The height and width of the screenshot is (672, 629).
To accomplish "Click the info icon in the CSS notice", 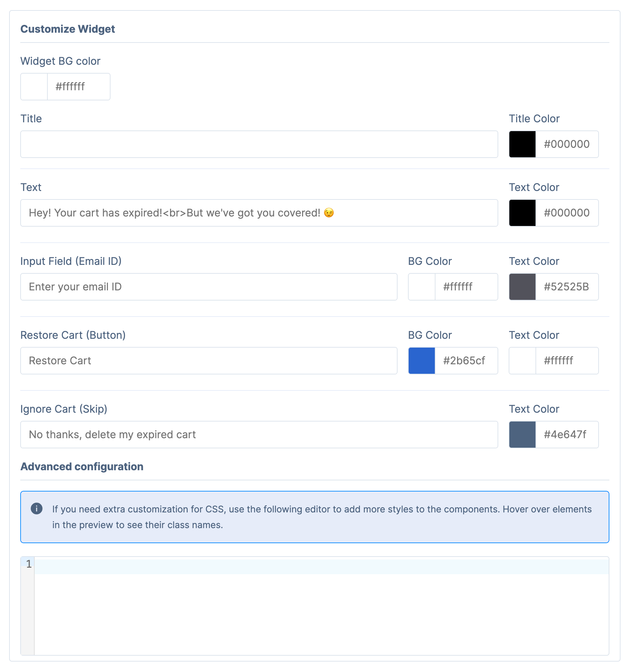I will [x=37, y=508].
